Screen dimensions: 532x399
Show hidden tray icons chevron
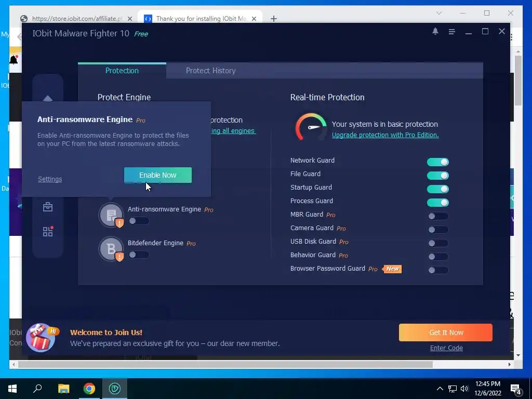click(x=440, y=389)
